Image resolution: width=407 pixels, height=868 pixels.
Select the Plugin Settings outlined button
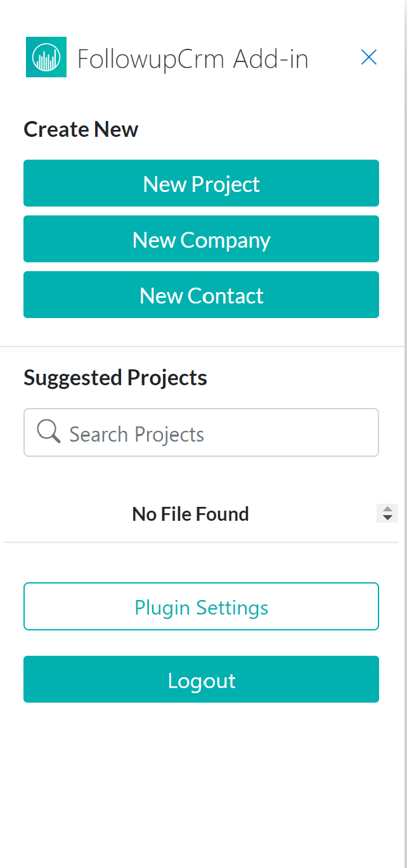click(x=201, y=606)
